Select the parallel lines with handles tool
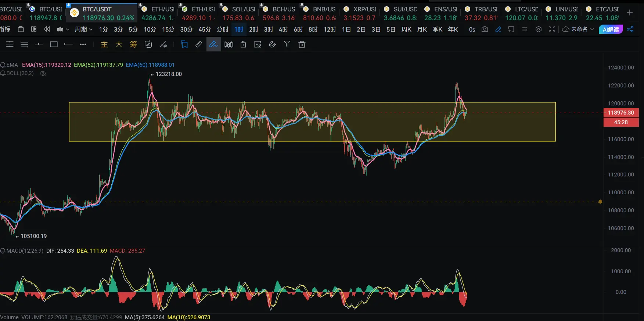 10,44
